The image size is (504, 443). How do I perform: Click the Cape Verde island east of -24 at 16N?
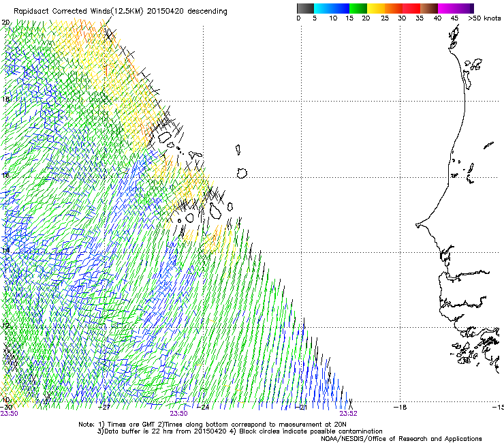[242, 173]
